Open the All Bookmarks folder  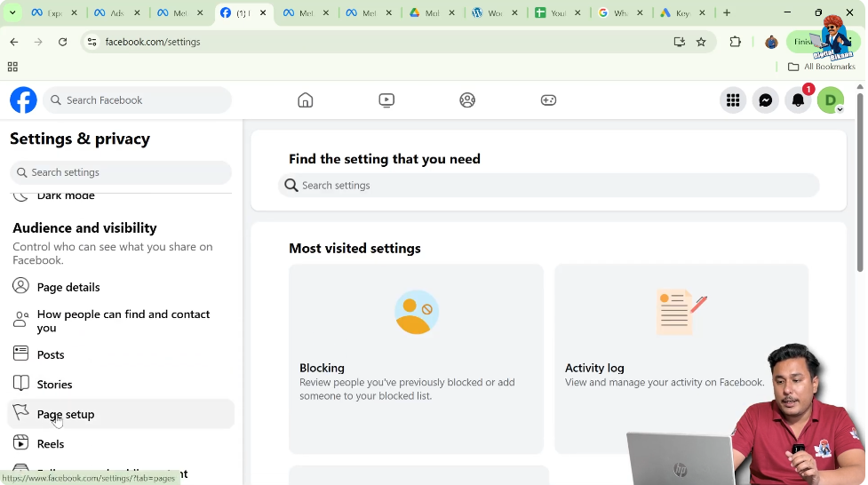click(x=822, y=67)
